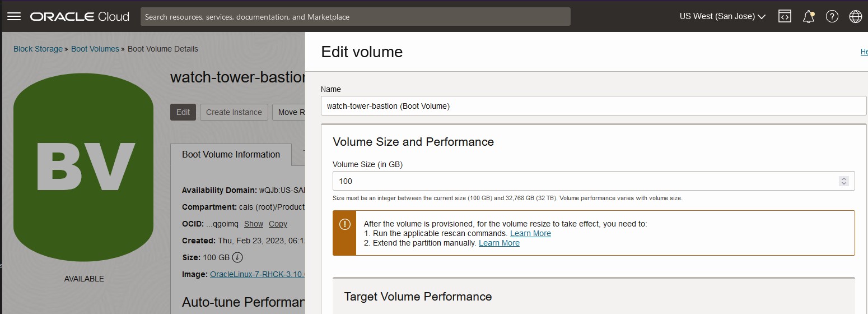Click inside the volume Name field

[593, 105]
